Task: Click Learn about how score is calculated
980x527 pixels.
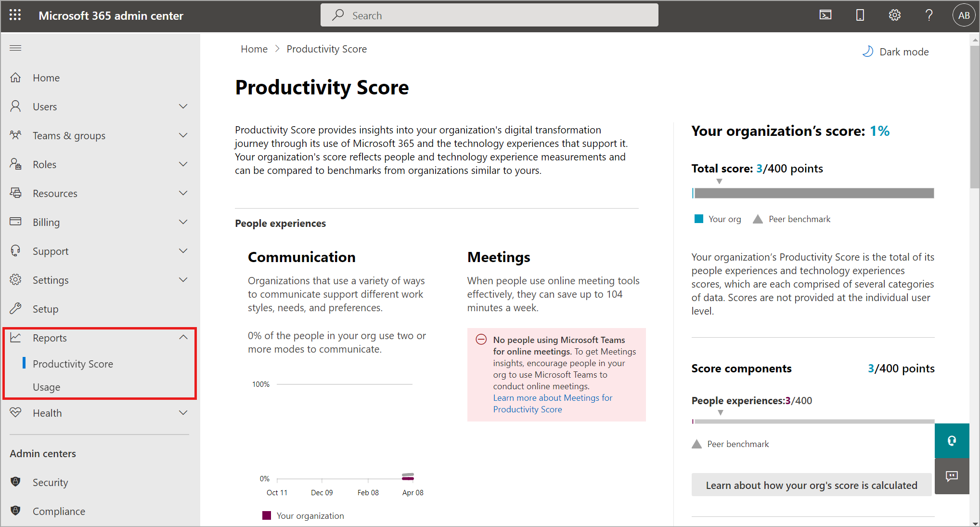Action: pos(812,485)
